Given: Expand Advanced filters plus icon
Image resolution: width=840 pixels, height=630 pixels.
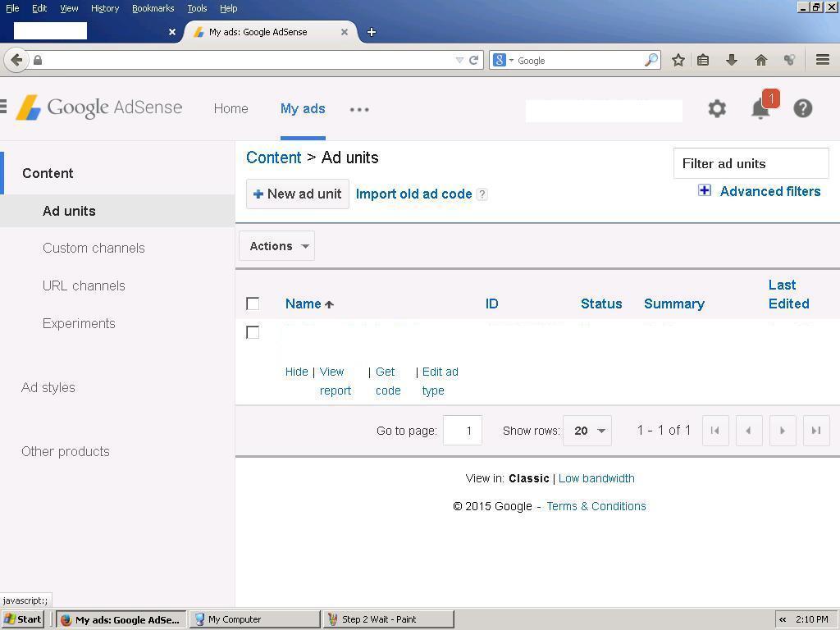Looking at the screenshot, I should coord(705,190).
